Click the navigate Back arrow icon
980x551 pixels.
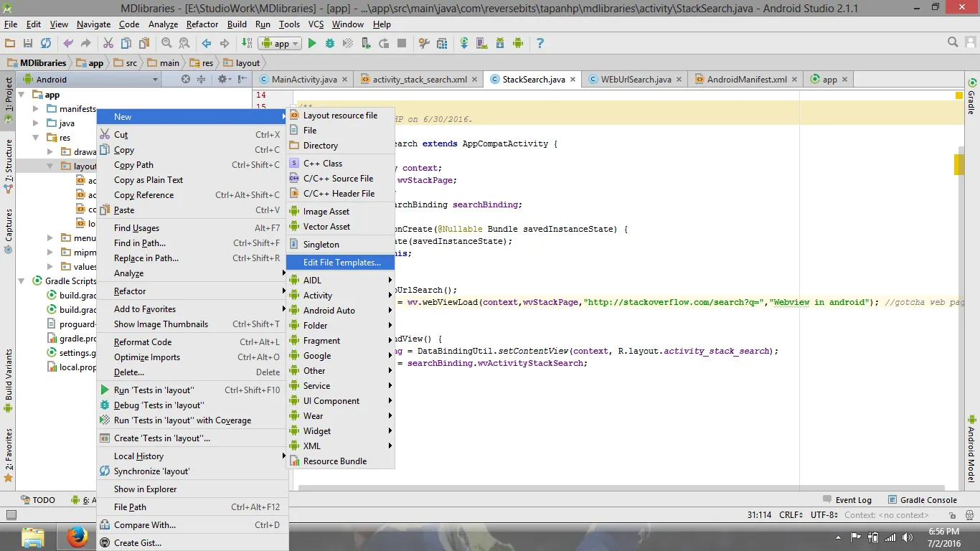(206, 44)
